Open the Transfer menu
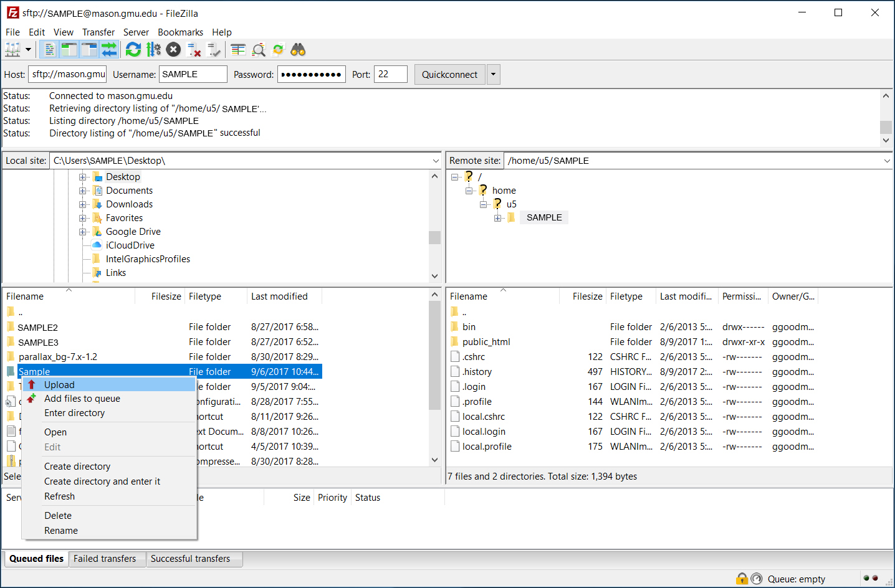The height and width of the screenshot is (588, 895). pyautogui.click(x=98, y=32)
